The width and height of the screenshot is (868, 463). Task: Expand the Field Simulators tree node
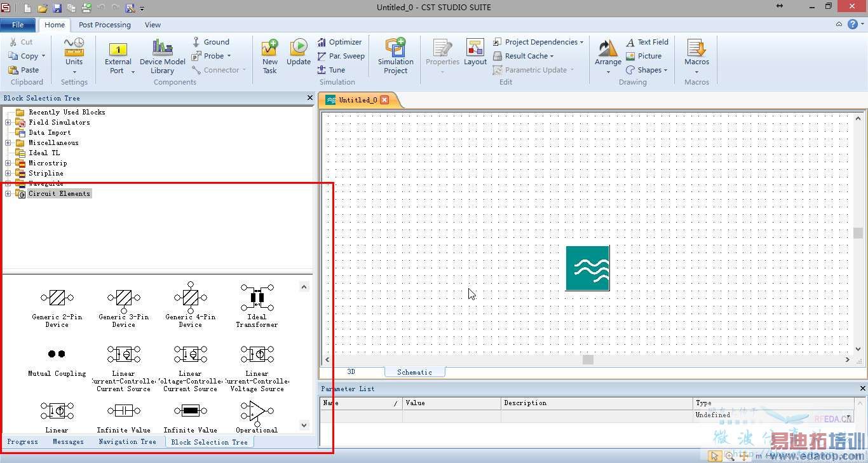(8, 122)
